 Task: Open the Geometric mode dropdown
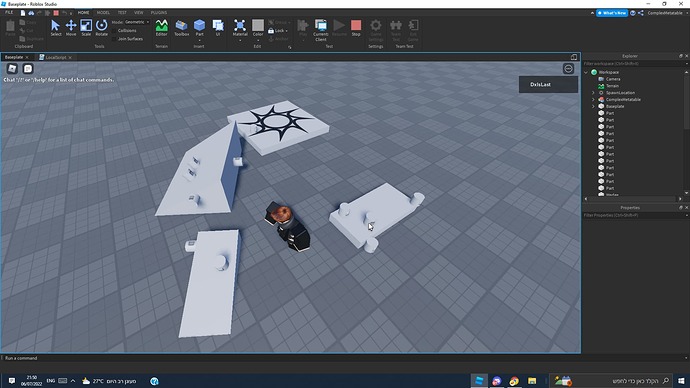[x=137, y=22]
